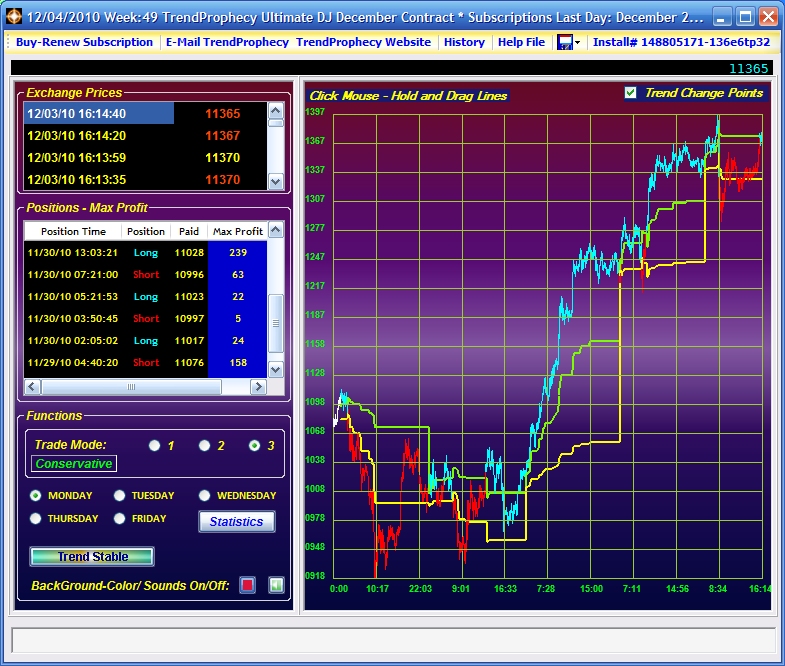785x666 pixels.
Task: Select position row 11/30/10 07:21:00
Action: click(145, 274)
